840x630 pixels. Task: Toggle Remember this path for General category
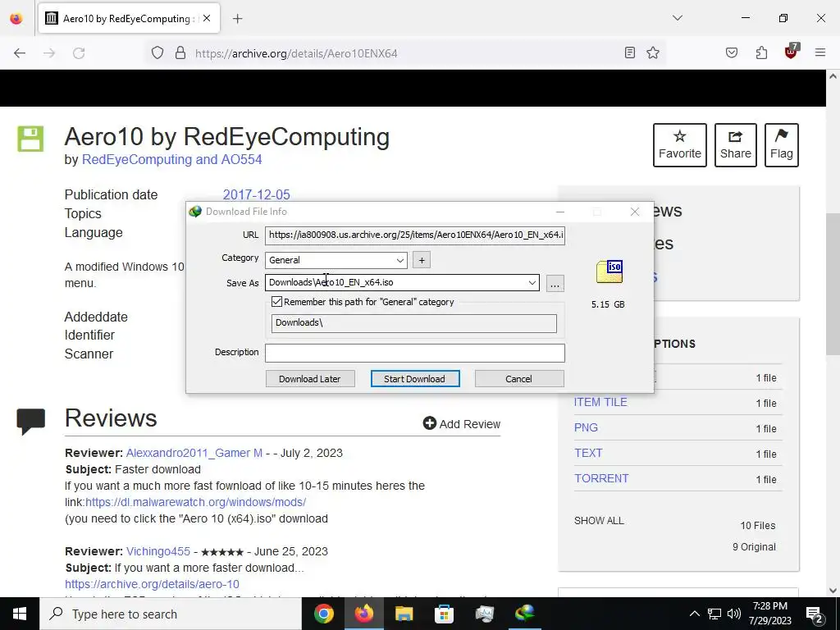pos(276,302)
